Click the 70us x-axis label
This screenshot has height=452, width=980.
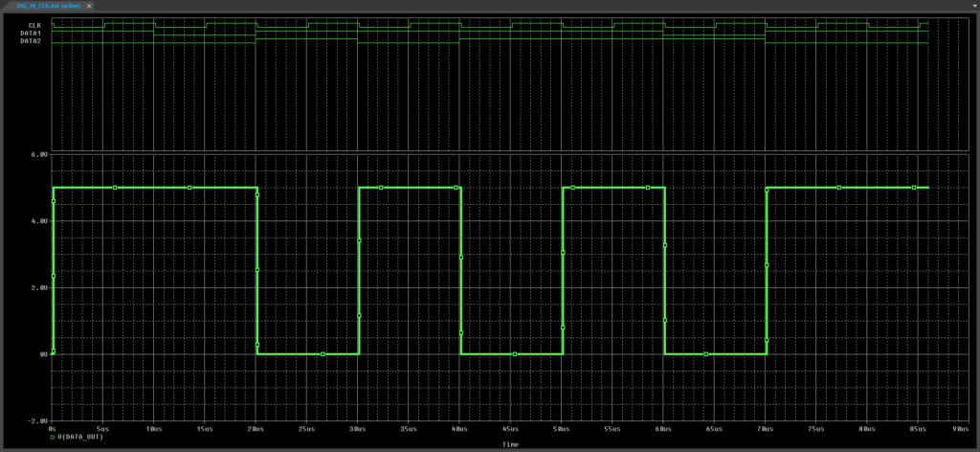tap(765, 429)
